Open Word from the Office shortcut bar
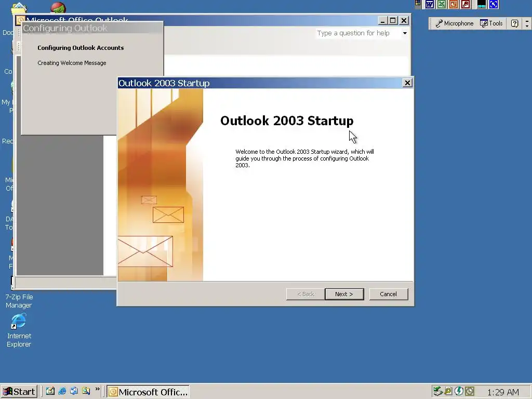Image resolution: width=532 pixels, height=399 pixels. 430,4
